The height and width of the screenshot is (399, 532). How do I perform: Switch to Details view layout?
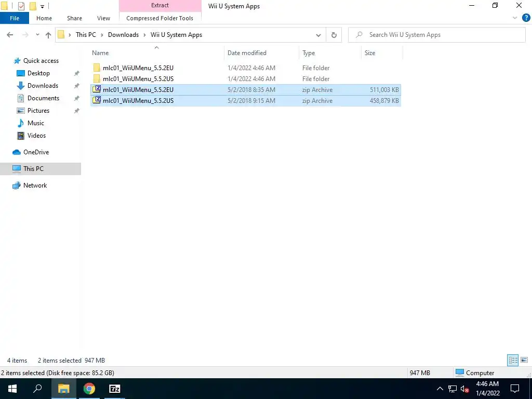513,360
